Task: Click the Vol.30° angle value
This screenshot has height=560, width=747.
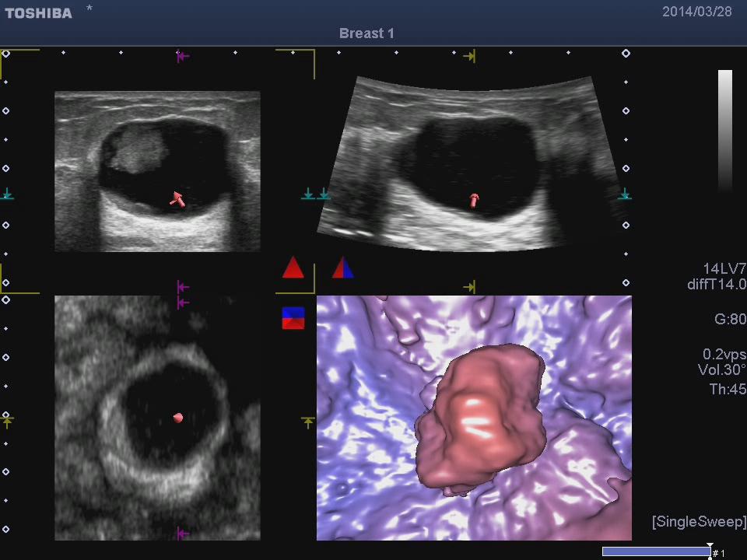Action: (722, 369)
